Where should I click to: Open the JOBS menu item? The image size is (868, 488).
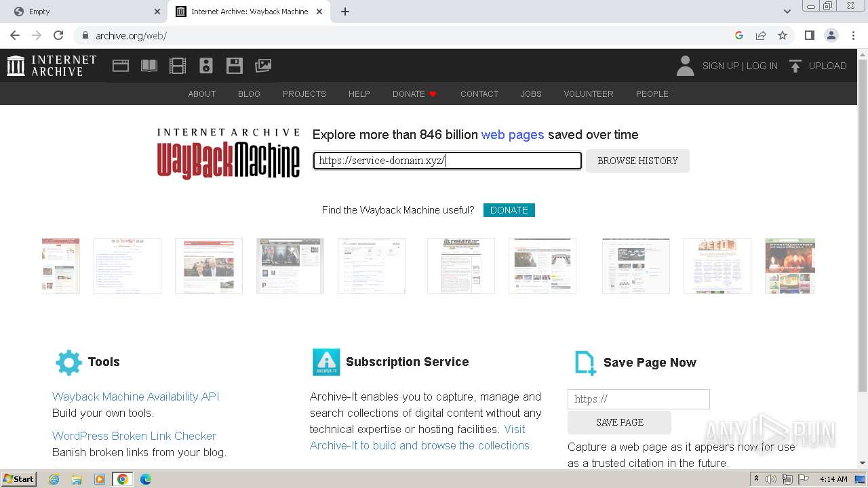[531, 94]
